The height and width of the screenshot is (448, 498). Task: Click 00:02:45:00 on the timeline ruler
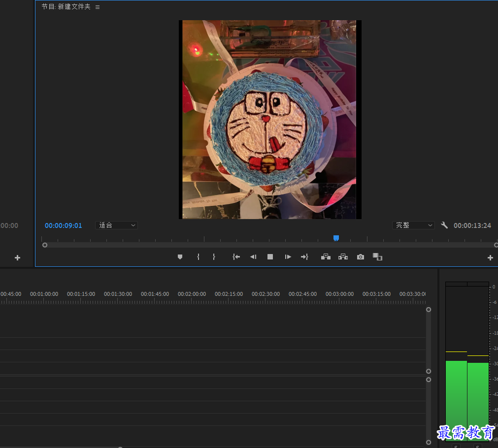click(x=302, y=294)
